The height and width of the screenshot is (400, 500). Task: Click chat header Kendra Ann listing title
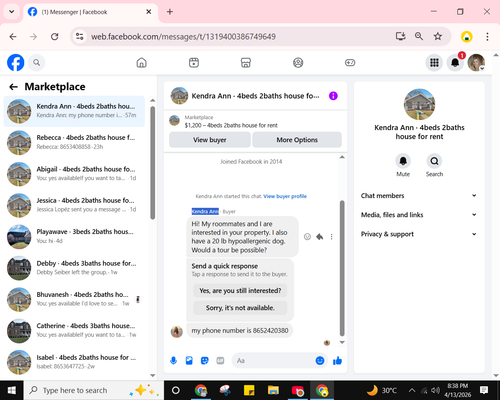[x=255, y=96]
